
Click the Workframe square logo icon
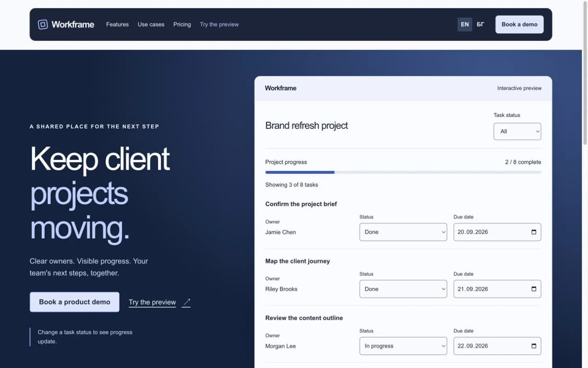pyautogui.click(x=43, y=24)
